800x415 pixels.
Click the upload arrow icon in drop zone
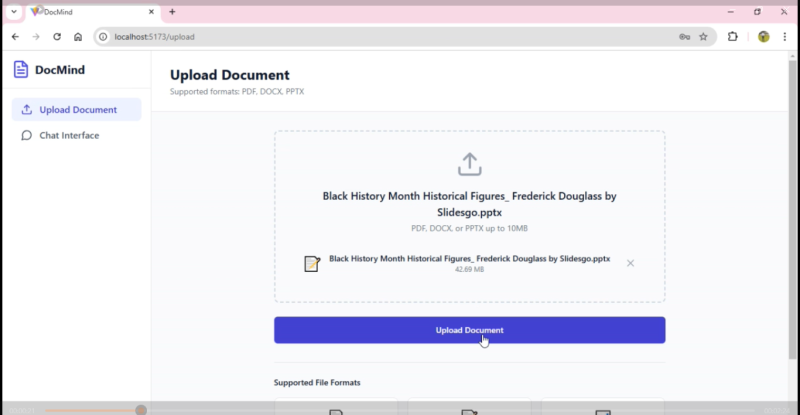[469, 164]
